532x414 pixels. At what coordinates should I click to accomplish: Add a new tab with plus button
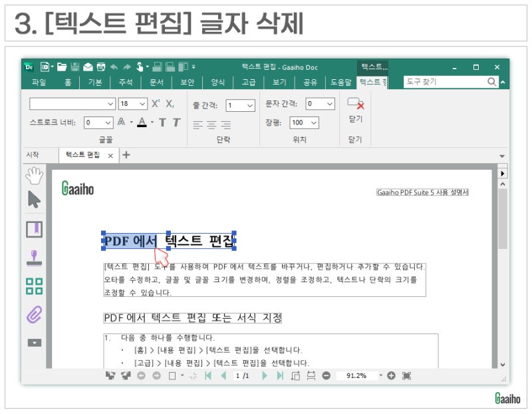[126, 155]
